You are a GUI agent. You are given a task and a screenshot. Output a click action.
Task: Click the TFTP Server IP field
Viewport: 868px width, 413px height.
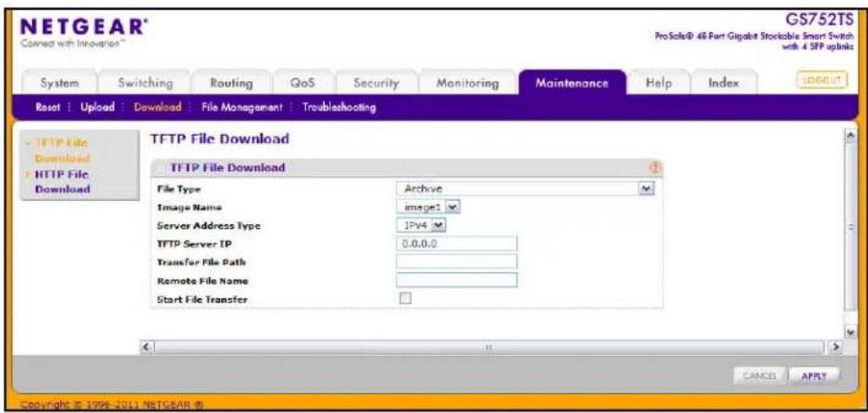(457, 243)
